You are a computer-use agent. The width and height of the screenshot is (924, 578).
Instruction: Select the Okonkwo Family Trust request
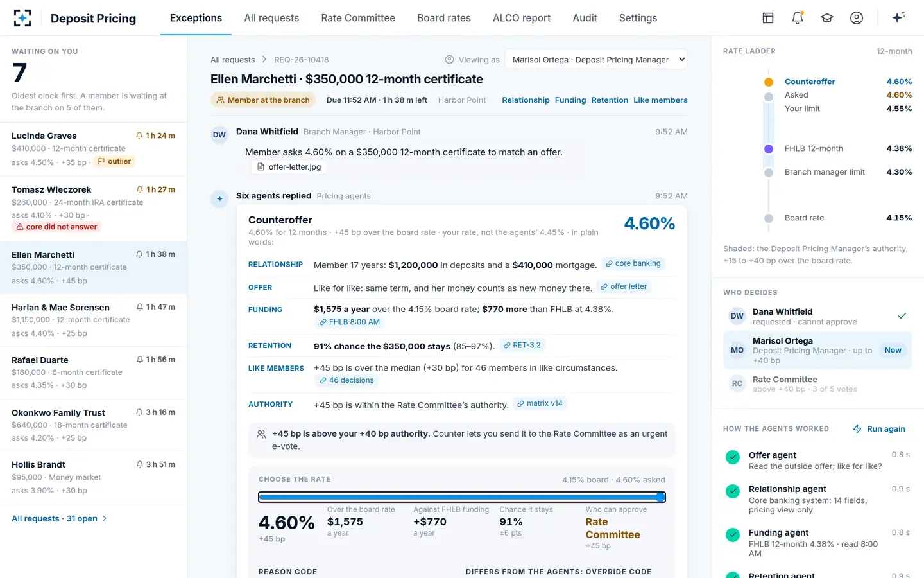click(x=94, y=425)
